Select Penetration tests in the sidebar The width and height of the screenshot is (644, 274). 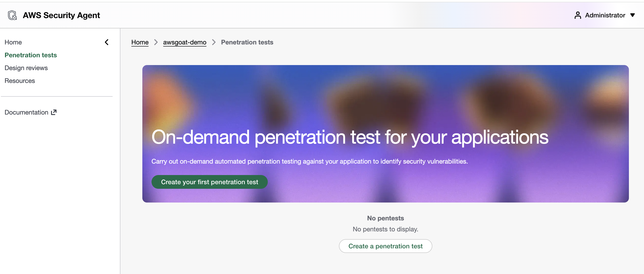[x=30, y=55]
